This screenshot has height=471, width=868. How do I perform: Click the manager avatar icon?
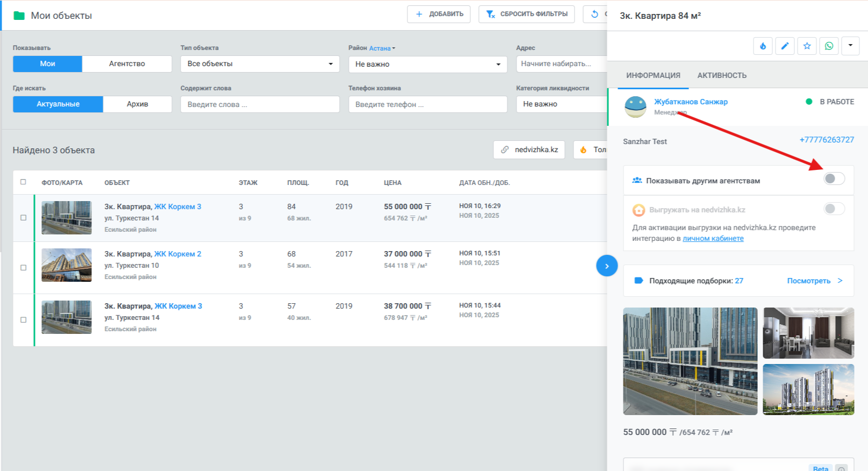[x=635, y=106]
